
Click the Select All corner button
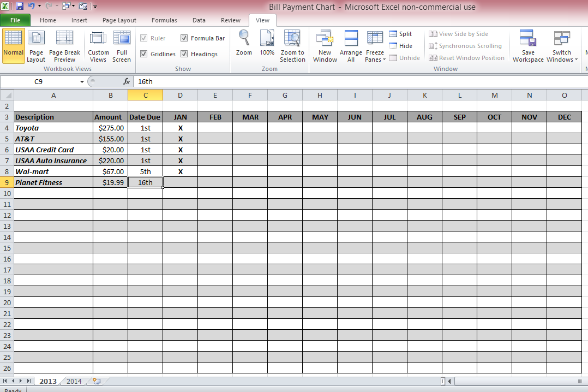[7, 95]
